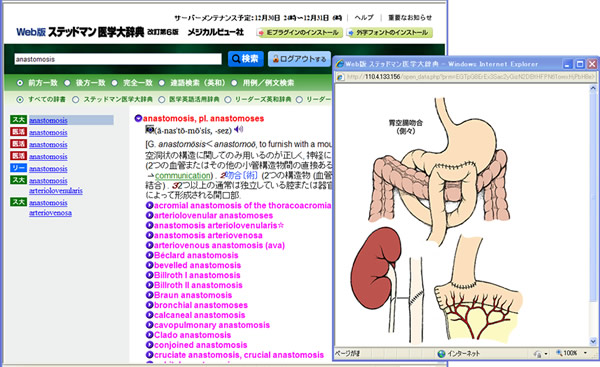This screenshot has height=367, width=600.
Task: Click the popup window address bar
Action: pos(466,77)
